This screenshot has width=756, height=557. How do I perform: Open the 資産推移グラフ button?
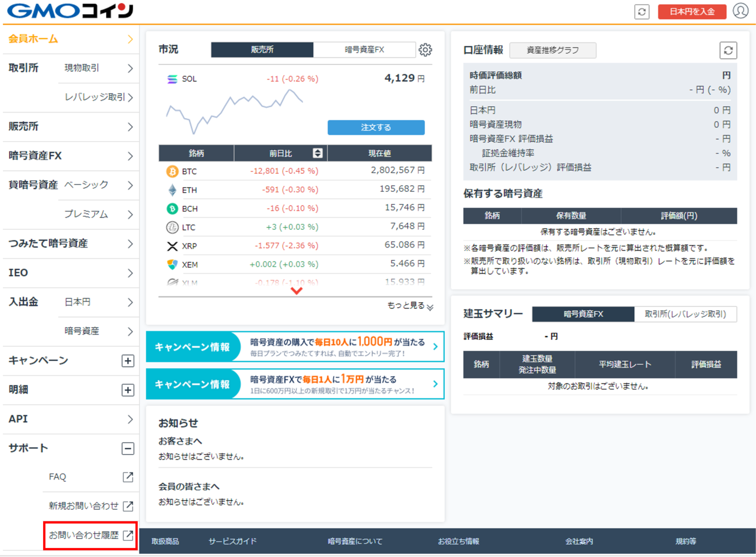[553, 50]
